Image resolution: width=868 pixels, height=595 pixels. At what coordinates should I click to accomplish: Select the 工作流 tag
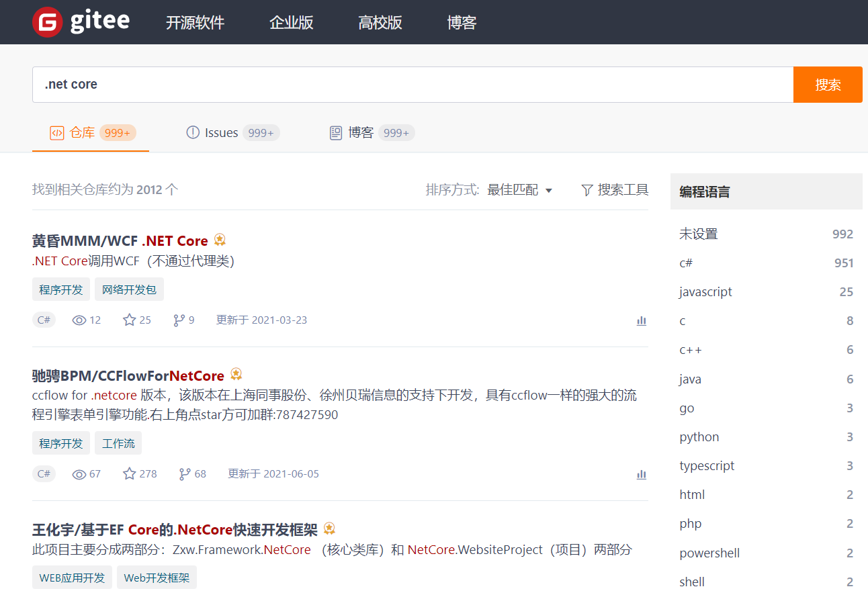click(118, 443)
